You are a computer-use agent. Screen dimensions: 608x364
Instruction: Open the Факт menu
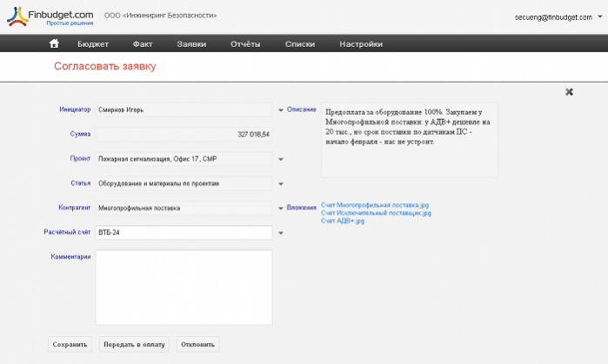[143, 43]
